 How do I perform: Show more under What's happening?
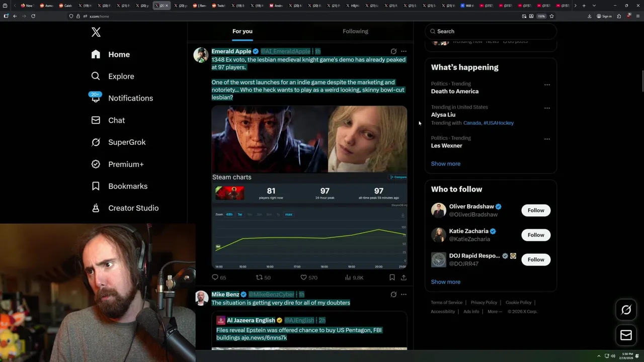[446, 163]
